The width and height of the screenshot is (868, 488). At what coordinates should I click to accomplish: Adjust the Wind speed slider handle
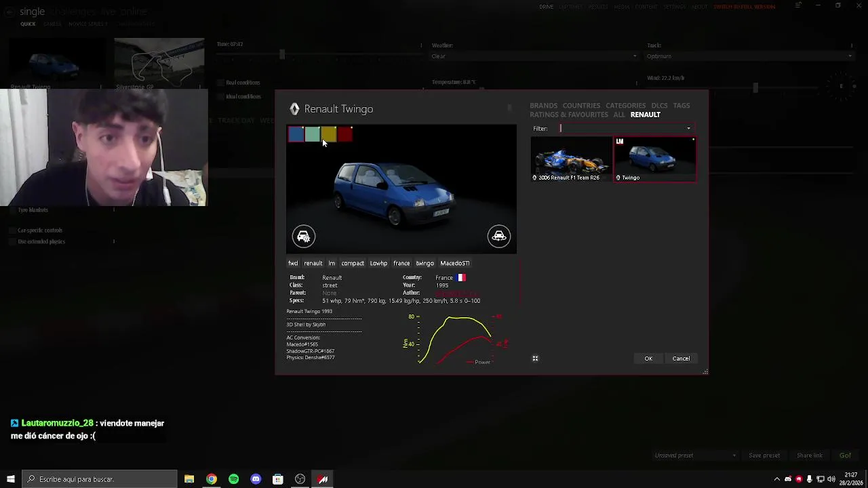pyautogui.click(x=755, y=87)
